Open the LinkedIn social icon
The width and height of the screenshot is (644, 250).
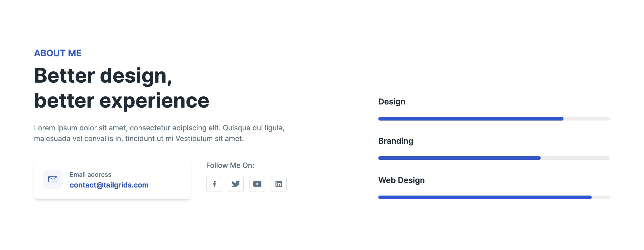pos(278,184)
